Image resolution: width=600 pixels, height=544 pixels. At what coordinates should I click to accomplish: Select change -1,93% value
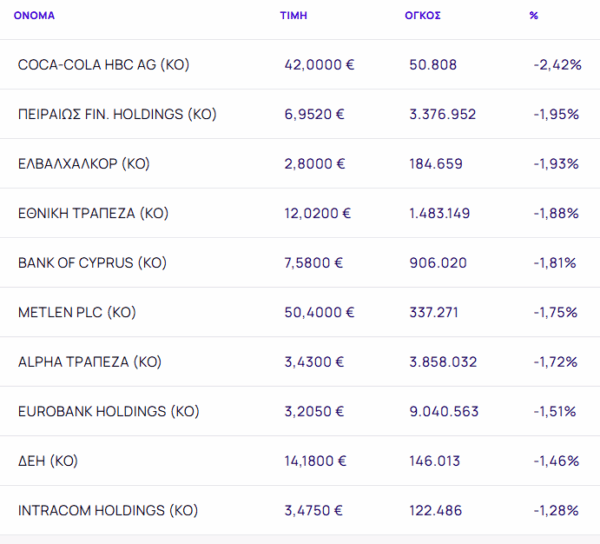[x=556, y=164]
